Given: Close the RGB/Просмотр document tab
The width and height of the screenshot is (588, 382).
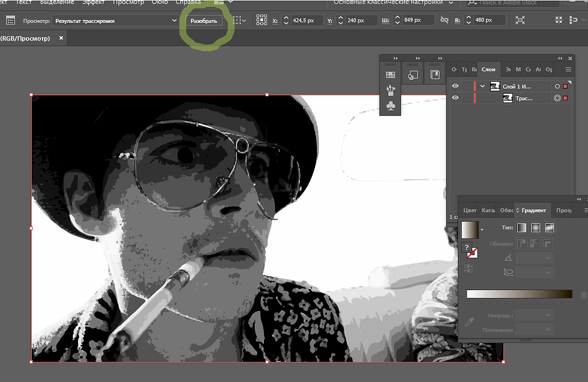Looking at the screenshot, I should pos(61,38).
